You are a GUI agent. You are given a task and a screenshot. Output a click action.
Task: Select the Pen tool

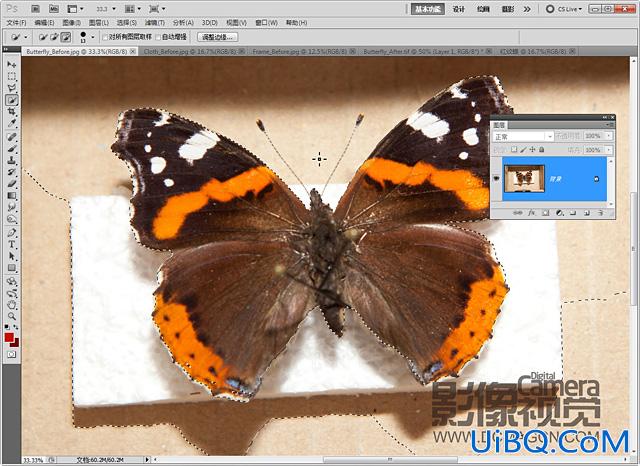(11, 233)
